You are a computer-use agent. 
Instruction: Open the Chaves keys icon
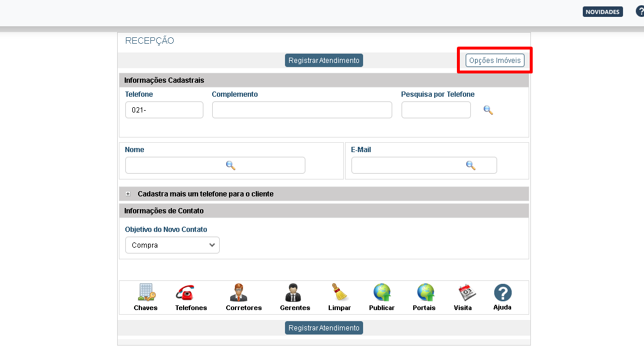[145, 293]
